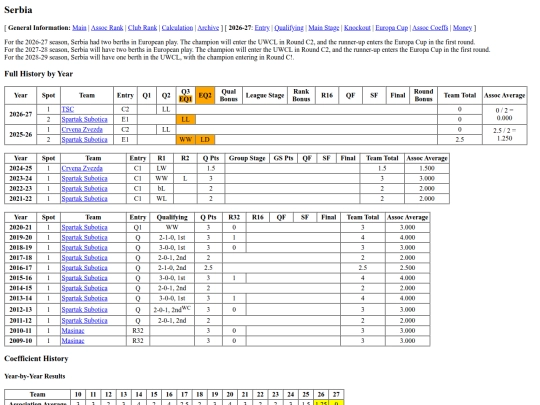The width and height of the screenshot is (540, 405).
Task: Open the Assoc Rank link
Action: (x=107, y=28)
